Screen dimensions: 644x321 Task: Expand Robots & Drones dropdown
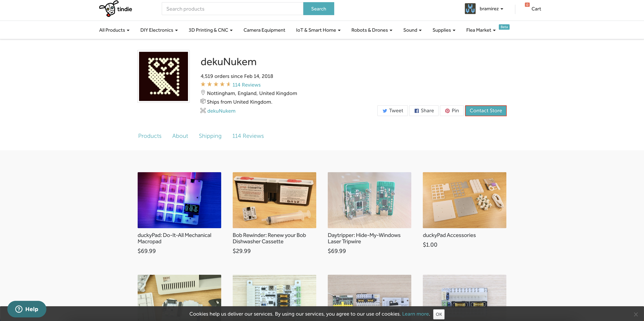pos(372,30)
